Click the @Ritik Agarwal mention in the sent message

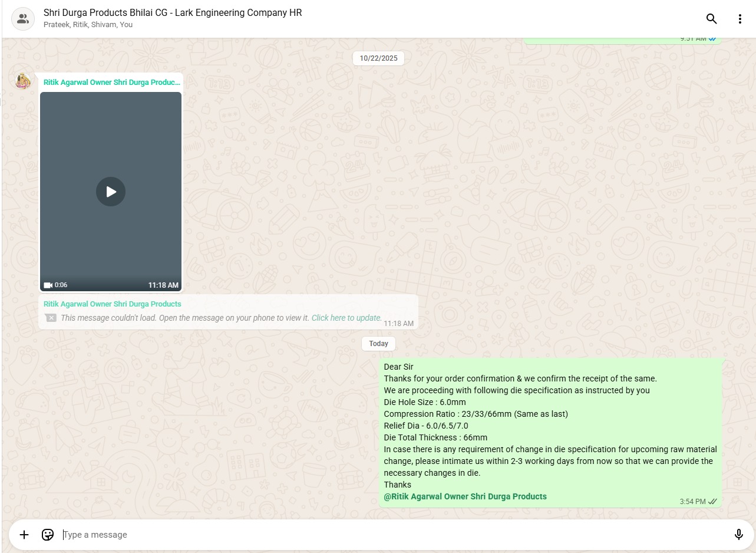point(465,496)
